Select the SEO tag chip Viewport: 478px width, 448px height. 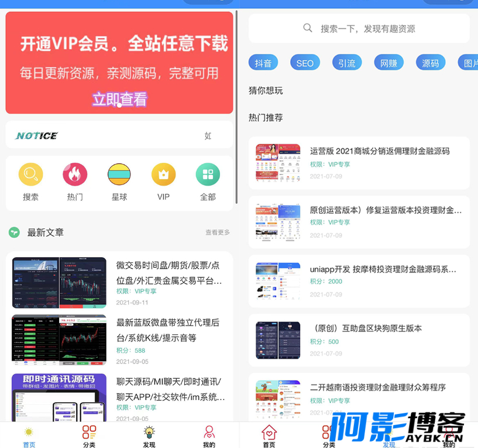coord(305,63)
